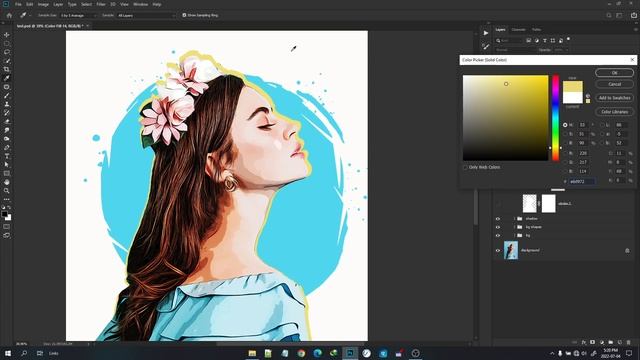
Task: Add a layer mask from panel bottom
Action: click(593, 342)
